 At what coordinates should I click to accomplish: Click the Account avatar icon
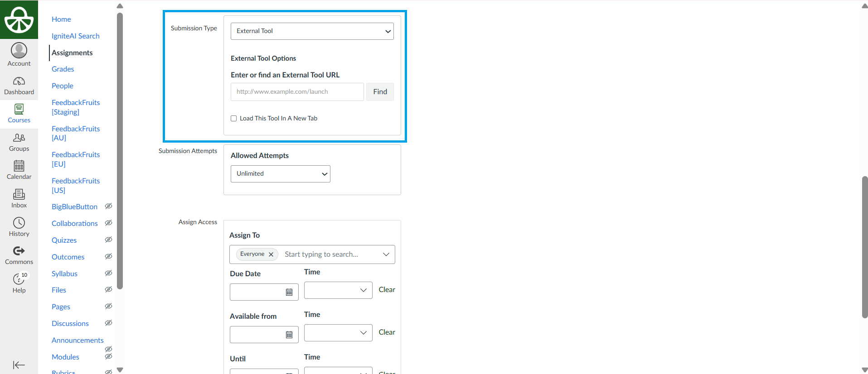19,50
